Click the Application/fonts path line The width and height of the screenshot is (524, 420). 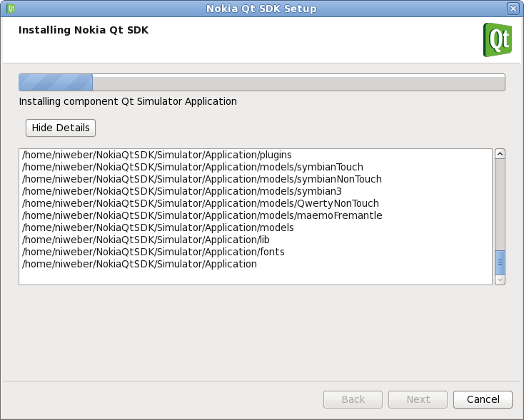149,252
